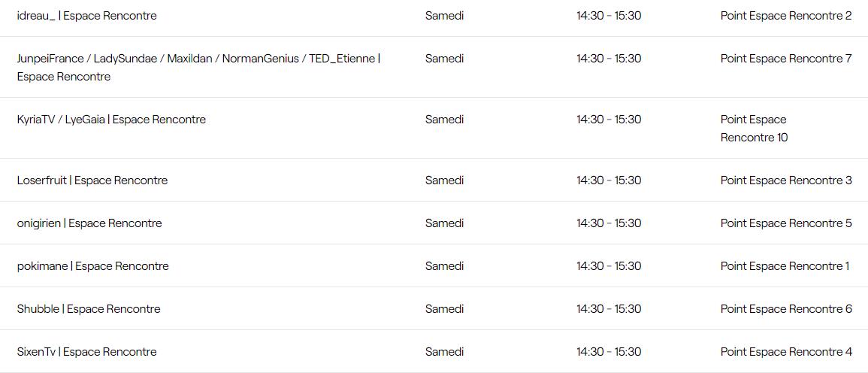Image resolution: width=868 pixels, height=373 pixels.
Task: Select Point Espace Rencontre 7 location
Action: pos(785,59)
